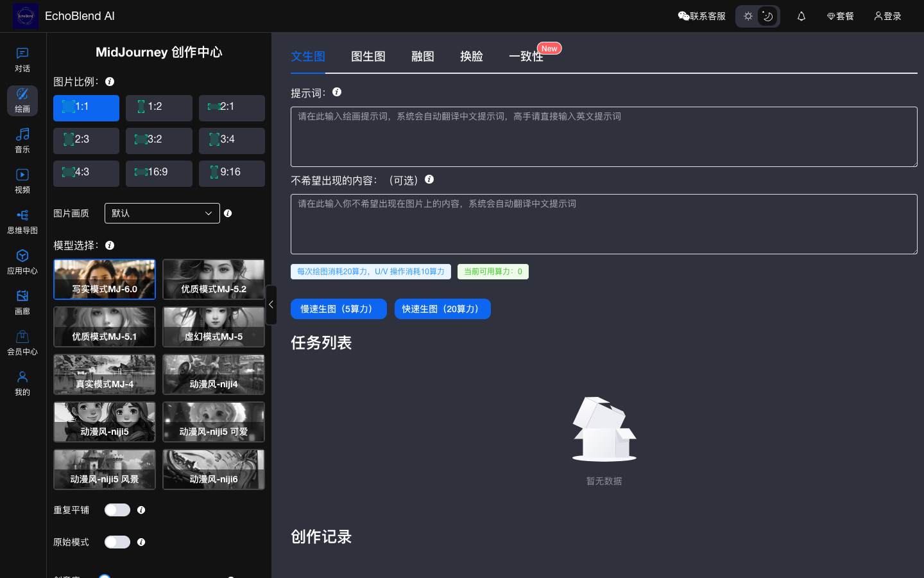Click the notification bell icon
This screenshot has width=924, height=578.
coord(801,16)
